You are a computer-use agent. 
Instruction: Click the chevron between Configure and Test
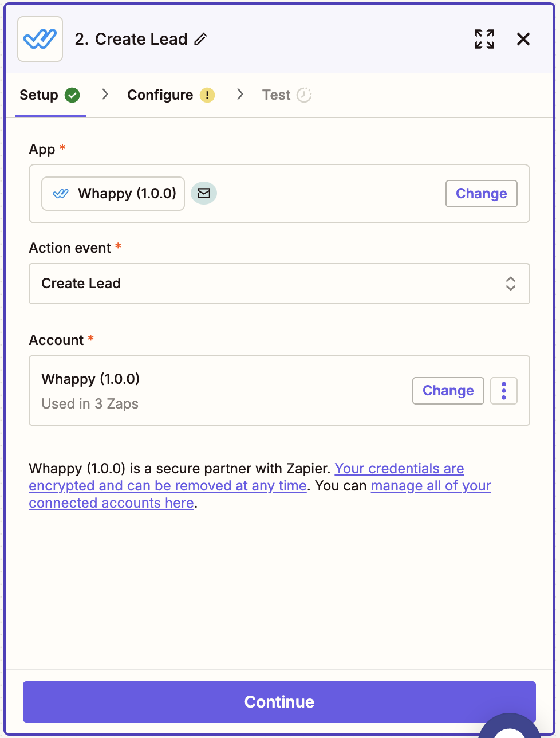point(240,95)
